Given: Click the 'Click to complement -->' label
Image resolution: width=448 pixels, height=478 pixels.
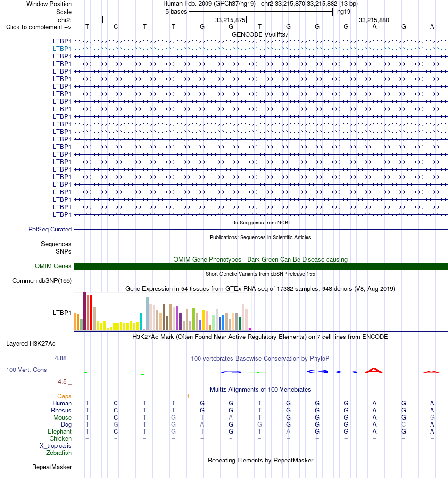Looking at the screenshot, I should click(x=39, y=27).
